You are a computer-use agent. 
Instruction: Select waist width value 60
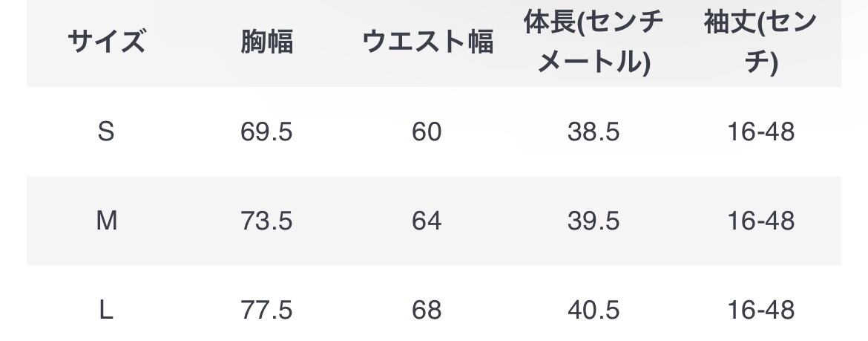coord(427,131)
